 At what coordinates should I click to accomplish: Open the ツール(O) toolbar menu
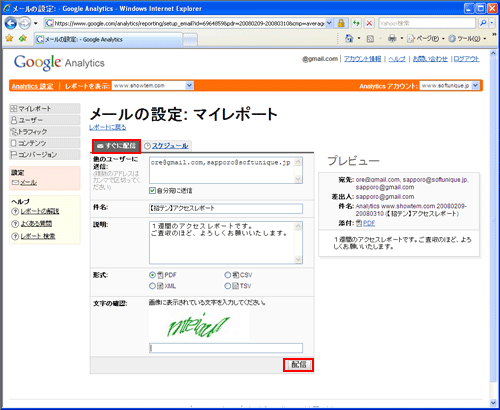tap(467, 39)
